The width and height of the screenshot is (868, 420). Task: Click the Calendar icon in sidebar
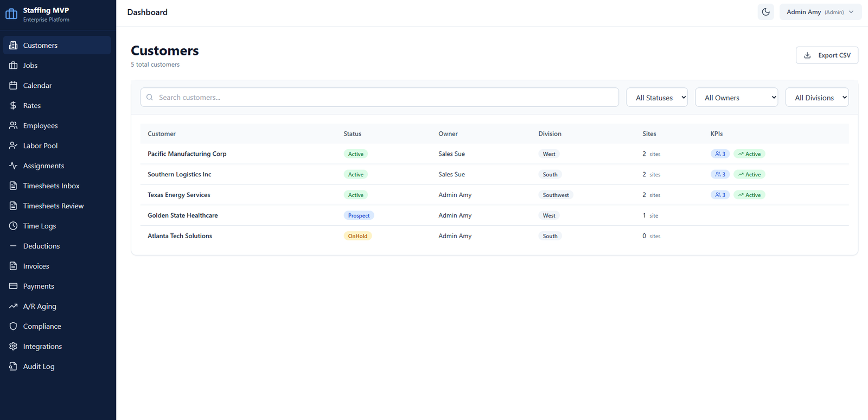tap(14, 85)
